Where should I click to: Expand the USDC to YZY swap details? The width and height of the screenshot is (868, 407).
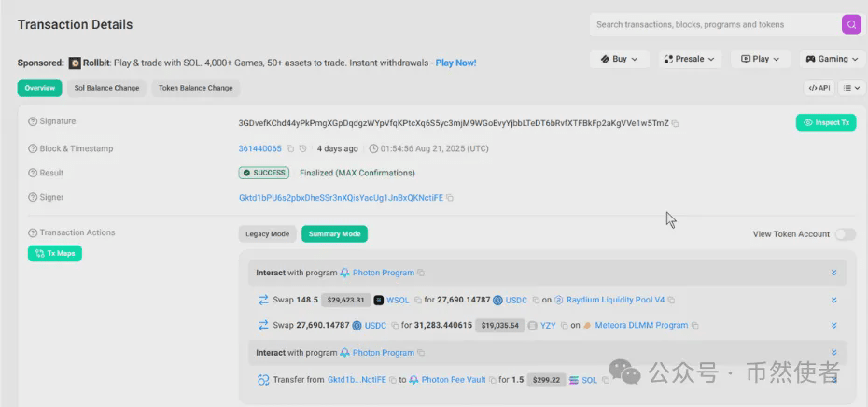click(x=833, y=326)
